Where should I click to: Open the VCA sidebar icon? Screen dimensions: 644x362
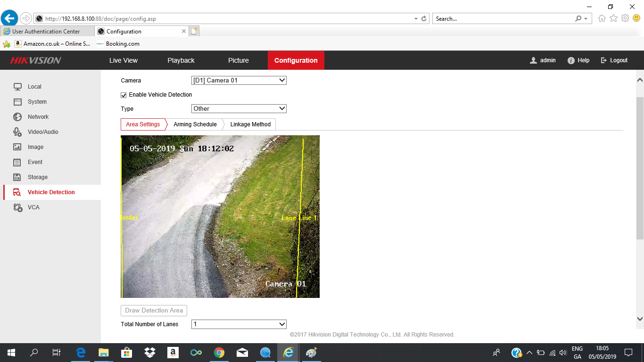17,207
